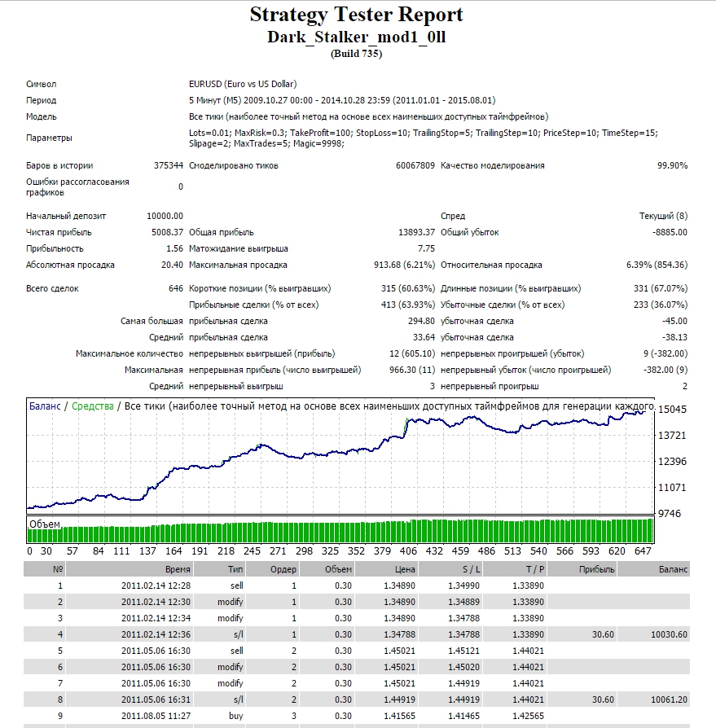Viewport: 716px width, 728px height.
Task: Click the "Цена" column header
Action: (386, 569)
